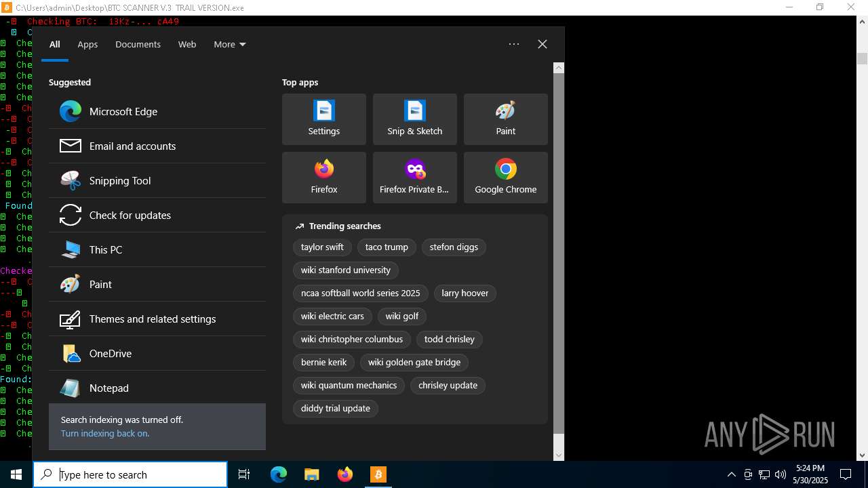Screen dimensions: 868x488
Task: Search wiki electric cars trend
Action: pos(332,317)
